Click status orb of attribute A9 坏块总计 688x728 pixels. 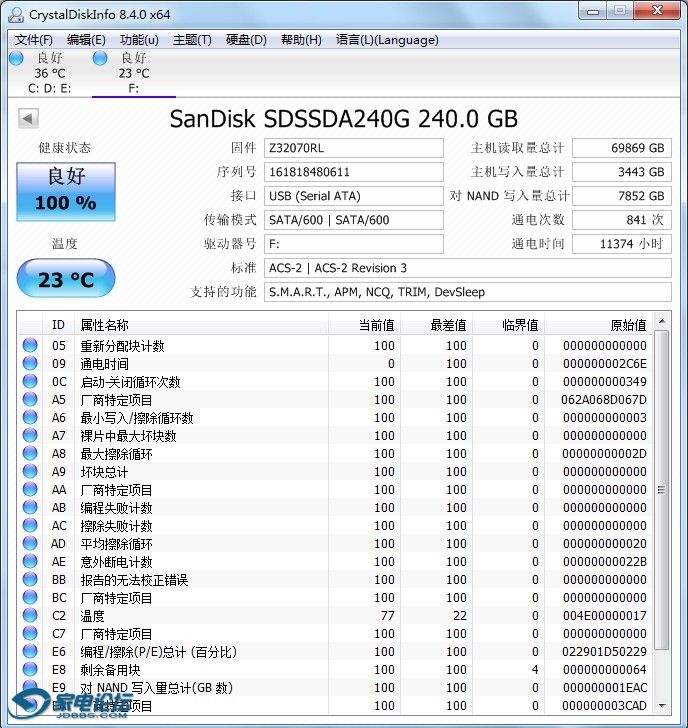coord(30,471)
